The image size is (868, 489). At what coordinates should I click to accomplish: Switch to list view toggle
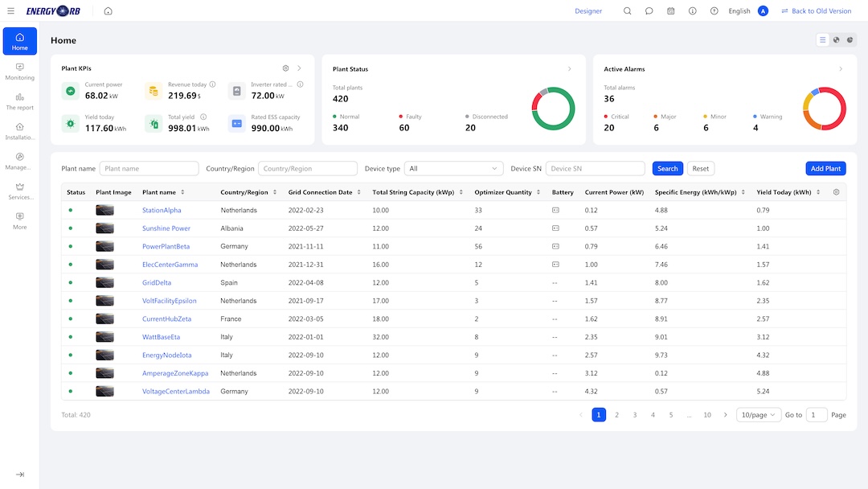coord(823,40)
